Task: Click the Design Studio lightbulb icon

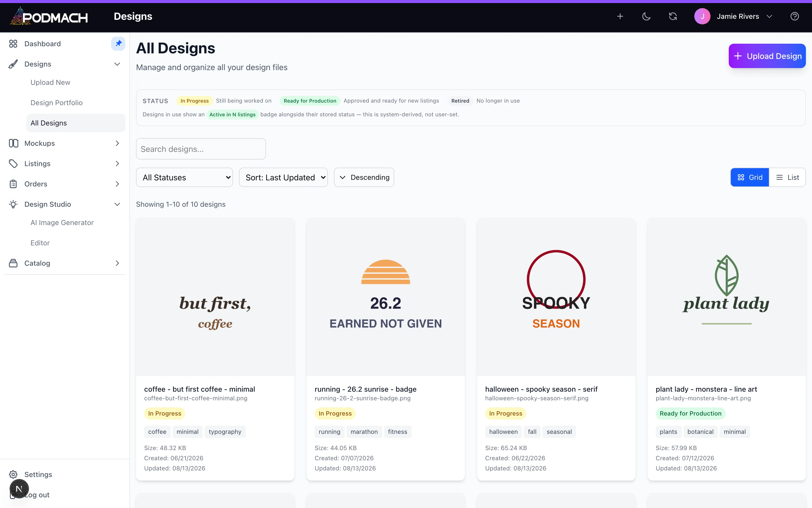Action: [x=13, y=204]
